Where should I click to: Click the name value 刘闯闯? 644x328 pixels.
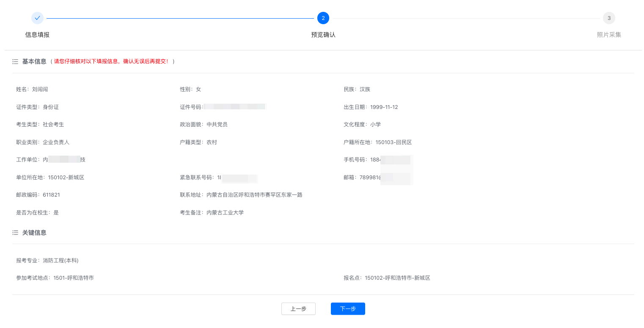(x=40, y=89)
